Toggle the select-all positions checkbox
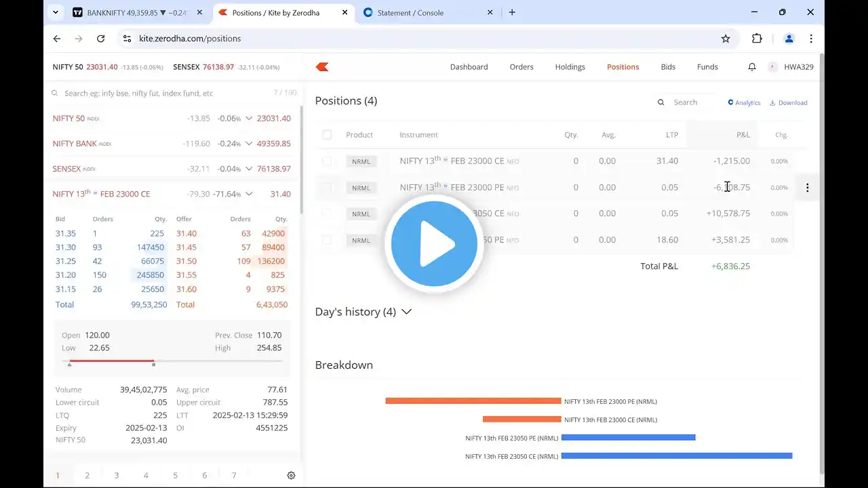Image resolution: width=868 pixels, height=488 pixels. 327,135
